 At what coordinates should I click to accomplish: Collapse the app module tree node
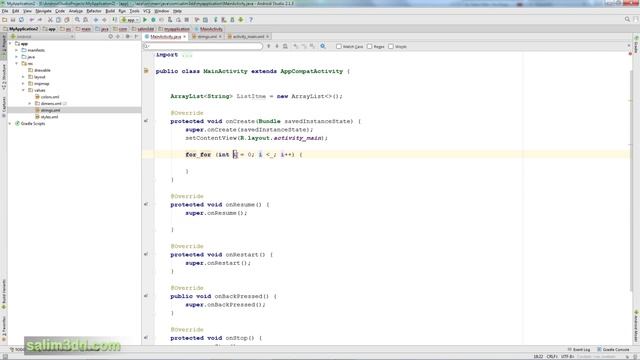(10, 43)
